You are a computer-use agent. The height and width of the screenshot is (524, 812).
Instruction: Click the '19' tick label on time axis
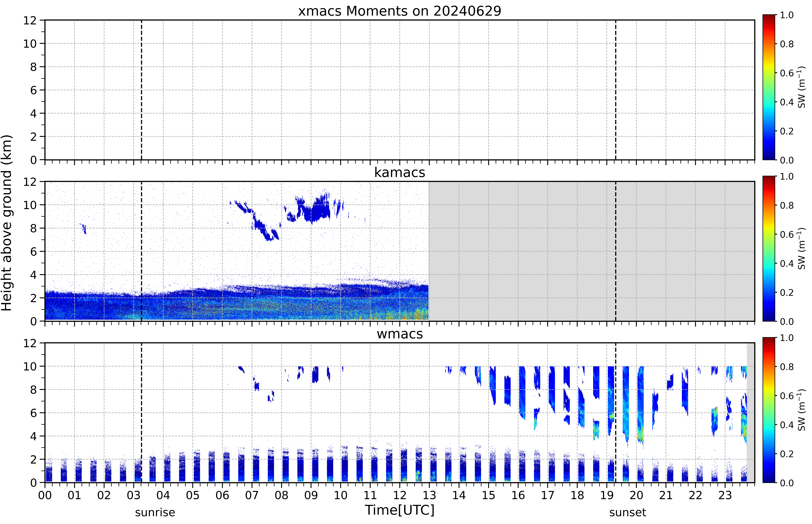(607, 495)
